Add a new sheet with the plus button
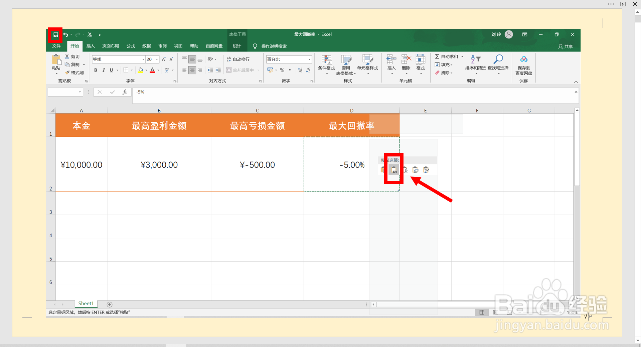 click(110, 304)
